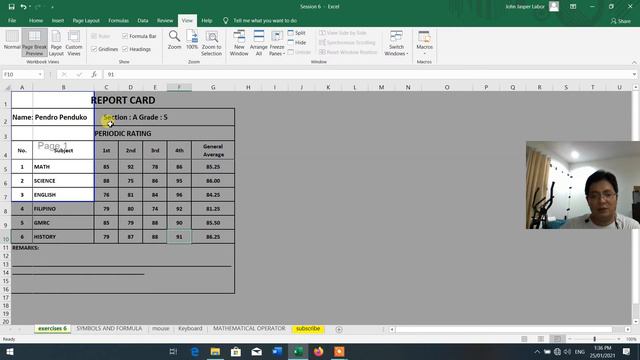
Task: Switch to SYMBOLS AND FORMULA sheet
Action: tap(109, 329)
